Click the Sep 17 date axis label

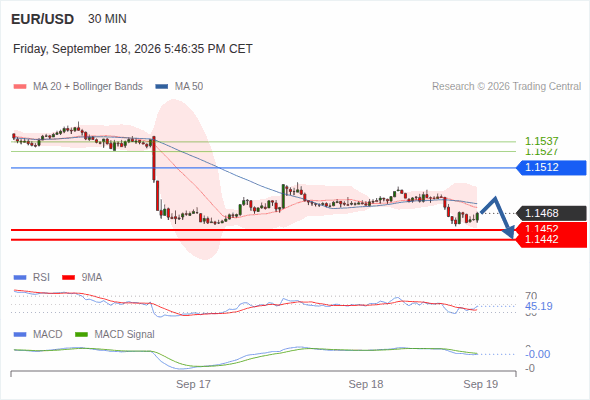coord(193,385)
